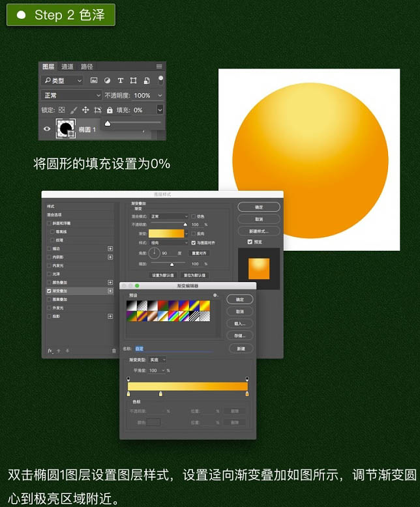Open the gradient presets gear menu
The width and height of the screenshot is (420, 507).
(x=215, y=295)
